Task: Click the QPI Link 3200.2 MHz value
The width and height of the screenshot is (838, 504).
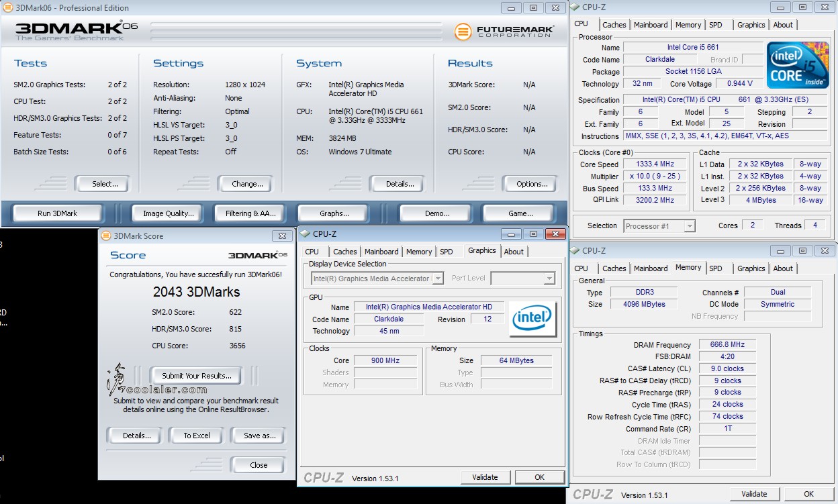Action: (x=656, y=200)
